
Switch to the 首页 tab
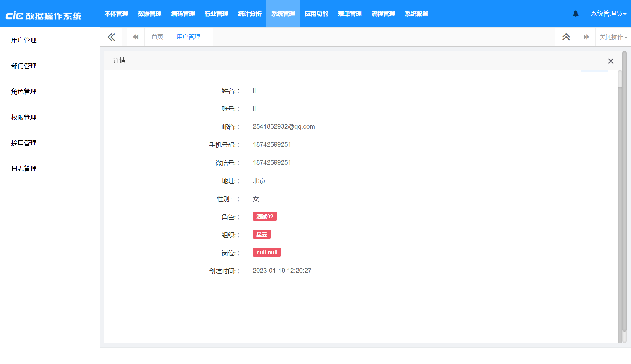(x=157, y=37)
